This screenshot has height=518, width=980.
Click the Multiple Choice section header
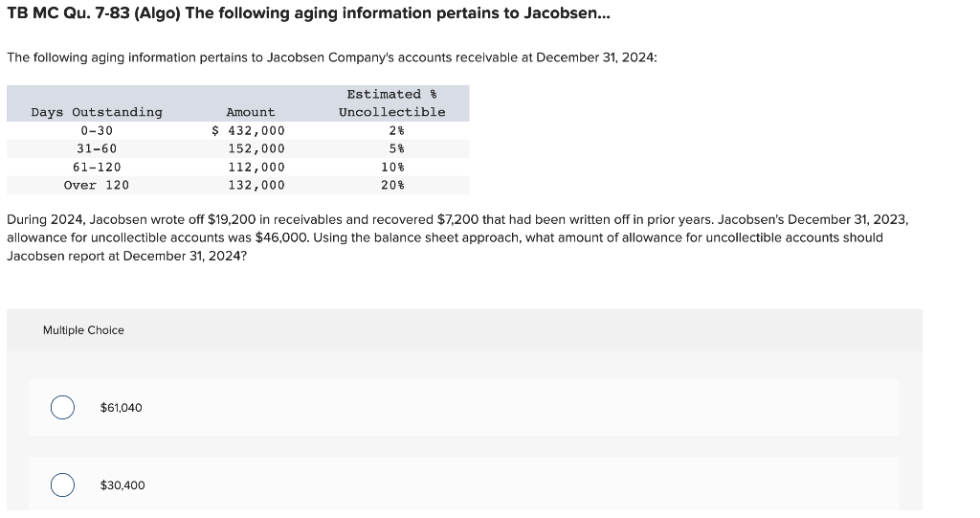(x=84, y=330)
